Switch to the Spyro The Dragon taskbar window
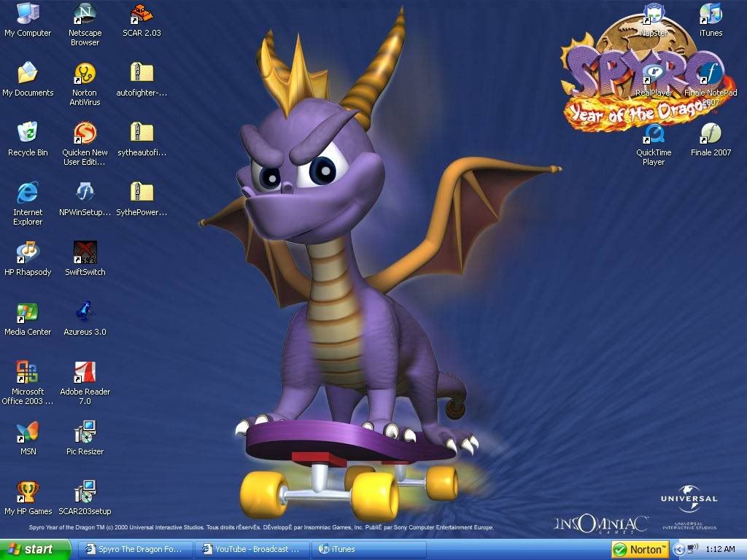747x560 pixels. click(x=136, y=549)
